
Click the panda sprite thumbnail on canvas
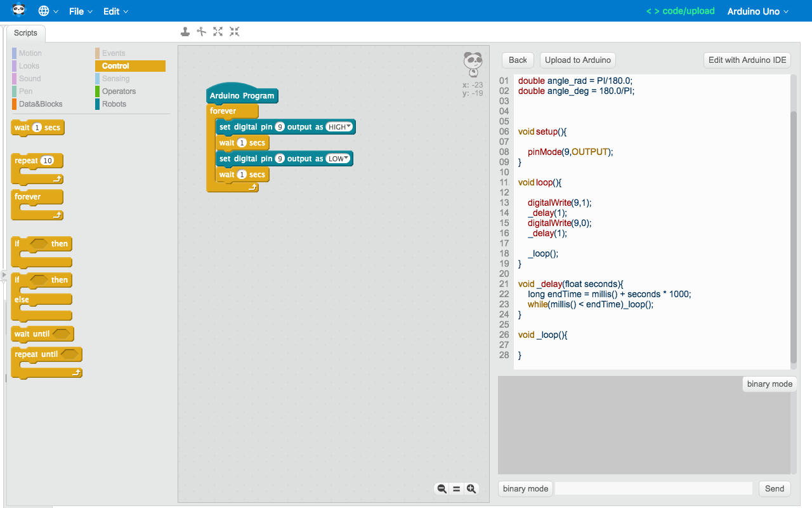click(x=473, y=64)
